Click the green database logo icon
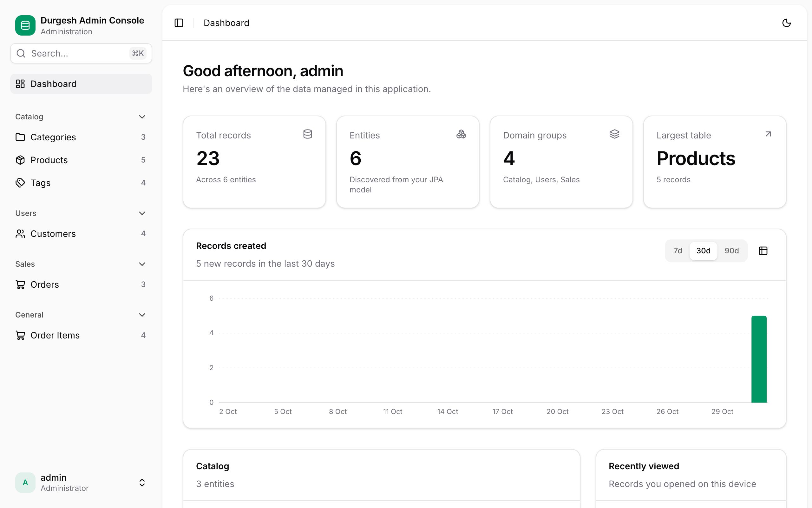 [25, 25]
